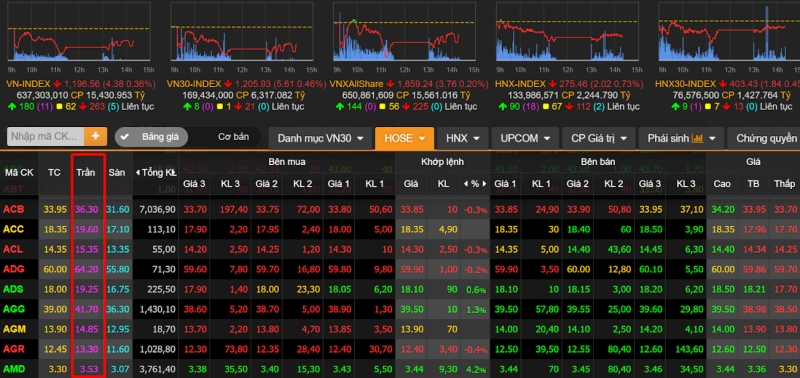Click AGG matched price 39.50
The image size is (800, 378).
pyautogui.click(x=412, y=309)
